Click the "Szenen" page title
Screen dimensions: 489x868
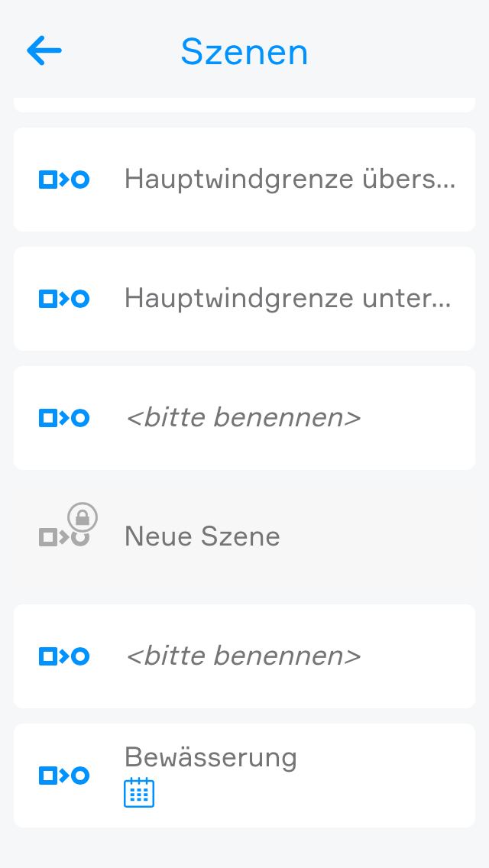coord(244,52)
